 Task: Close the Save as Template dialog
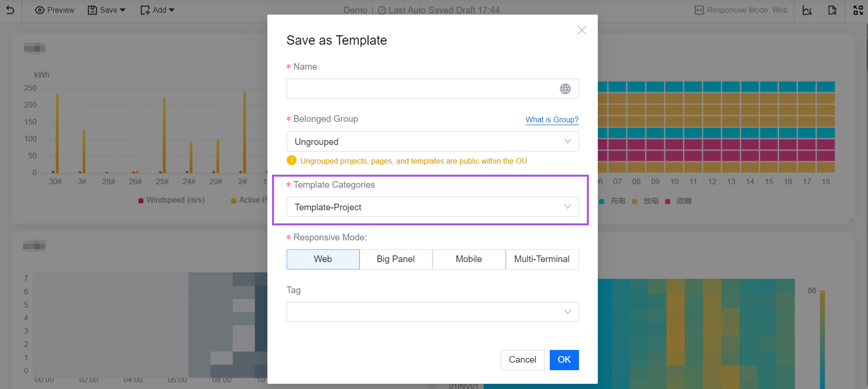coord(582,30)
